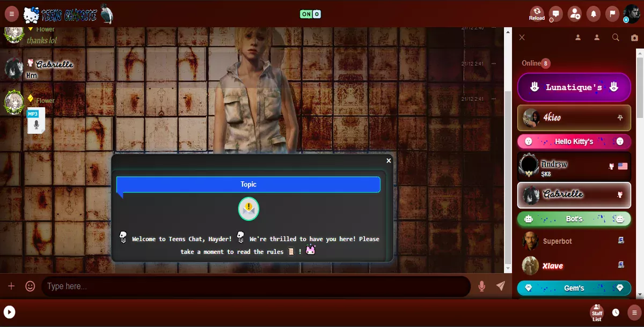
Task: Select the Bot's group header
Action: click(x=574, y=219)
